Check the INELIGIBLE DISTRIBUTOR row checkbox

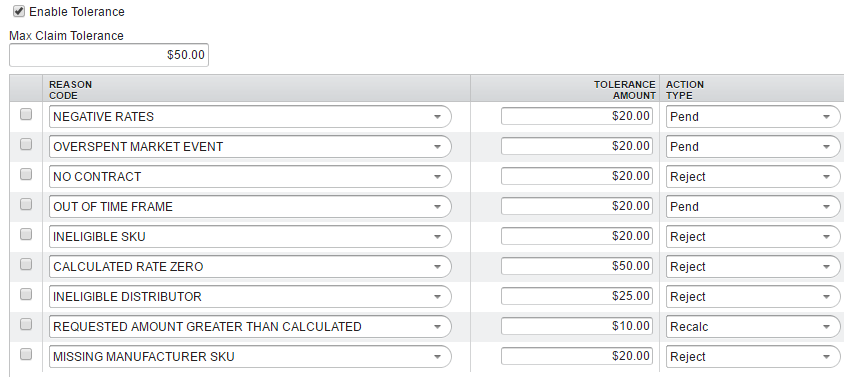point(26,295)
